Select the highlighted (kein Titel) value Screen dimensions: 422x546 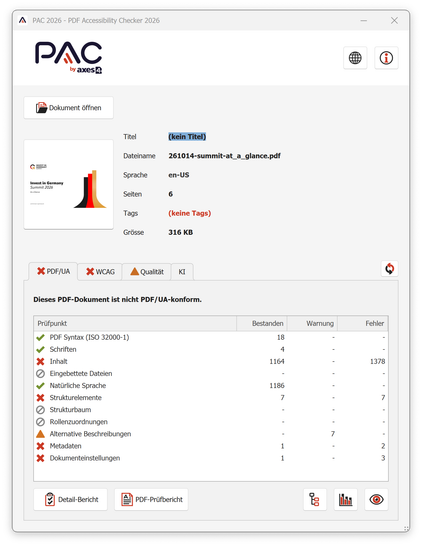click(187, 136)
